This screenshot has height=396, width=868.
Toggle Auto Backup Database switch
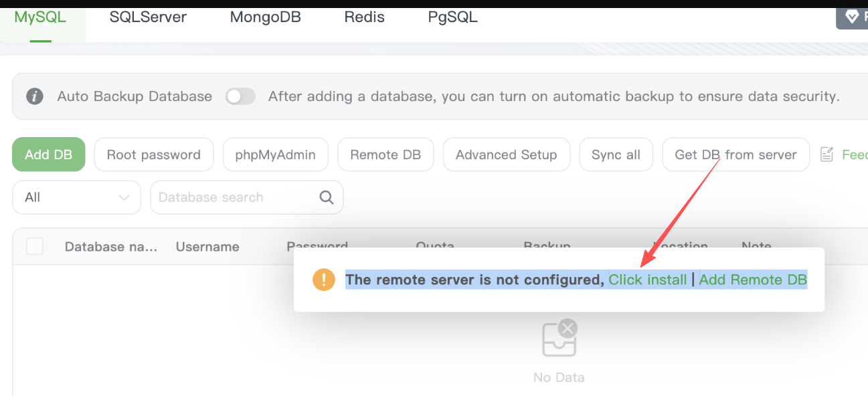[x=240, y=96]
